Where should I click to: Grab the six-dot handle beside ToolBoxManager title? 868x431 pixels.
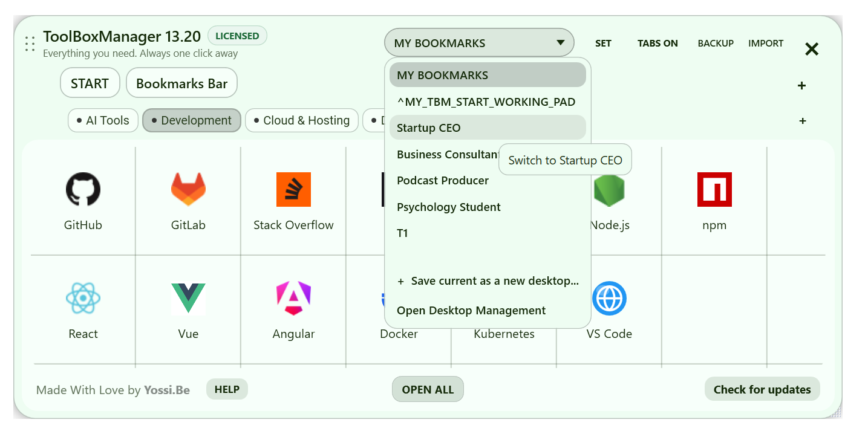30,44
